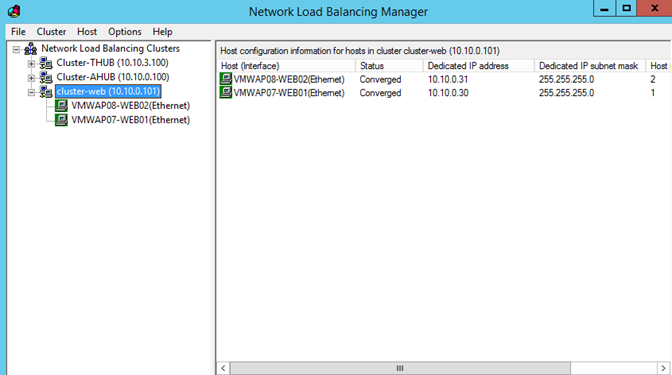Open the Host menu
Screen dimensions: 672x375
pyautogui.click(x=87, y=32)
